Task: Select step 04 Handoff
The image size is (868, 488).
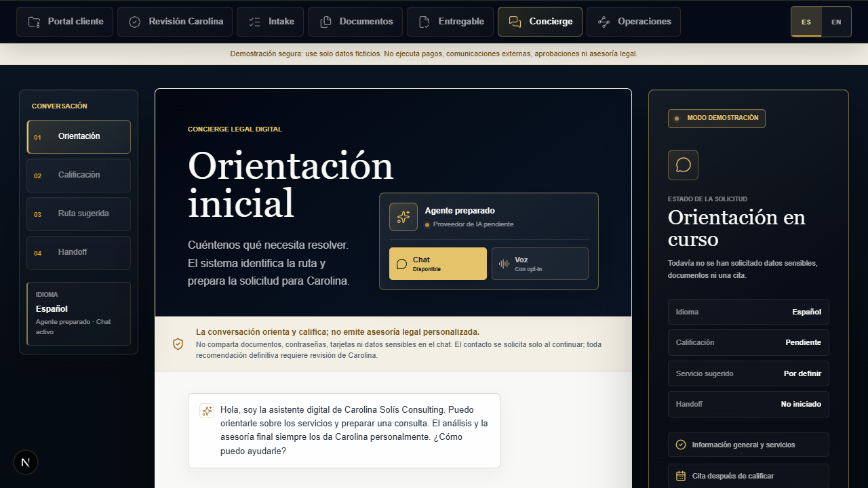Action: (x=79, y=253)
